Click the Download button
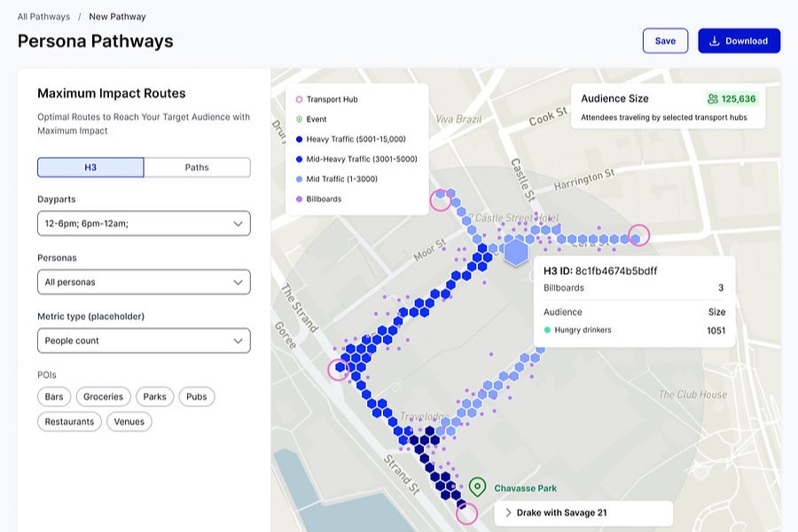Image resolution: width=798 pixels, height=532 pixels. coord(739,41)
